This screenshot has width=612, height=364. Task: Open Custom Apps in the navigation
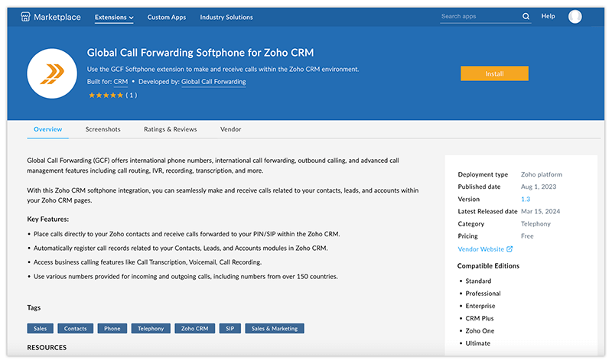pyautogui.click(x=167, y=17)
